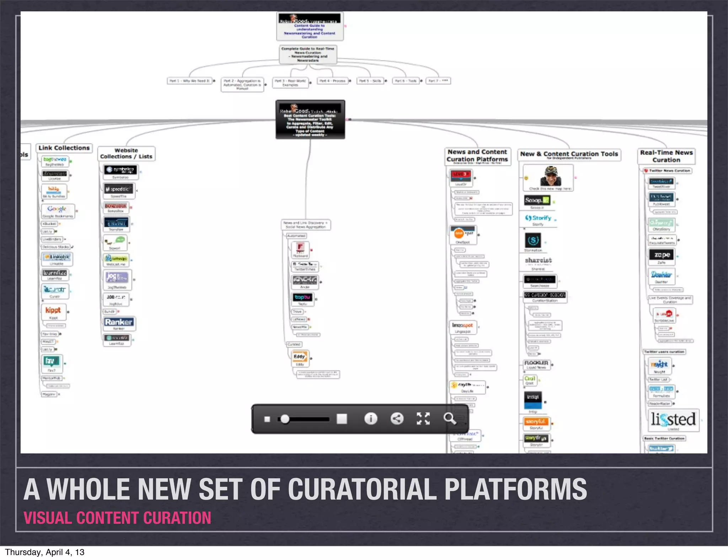Viewport: 728px width, 560px height.
Task: Select the Twitter users curation sub-branch
Action: click(664, 352)
